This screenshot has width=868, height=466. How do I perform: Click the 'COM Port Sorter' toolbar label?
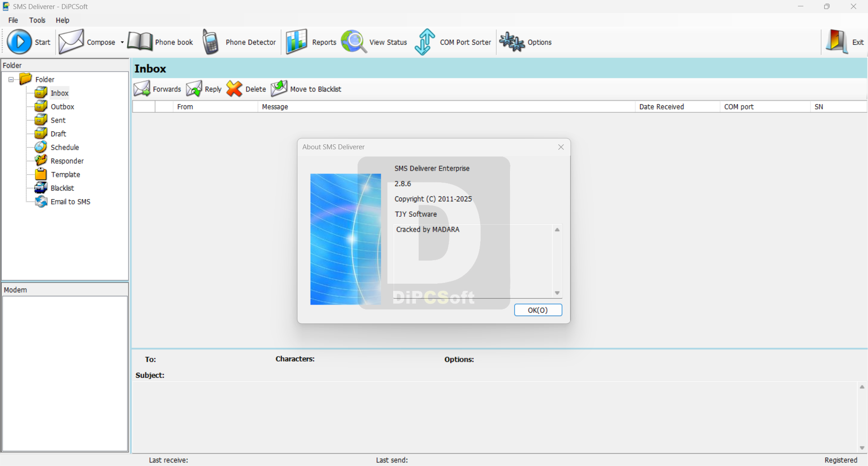tap(465, 42)
